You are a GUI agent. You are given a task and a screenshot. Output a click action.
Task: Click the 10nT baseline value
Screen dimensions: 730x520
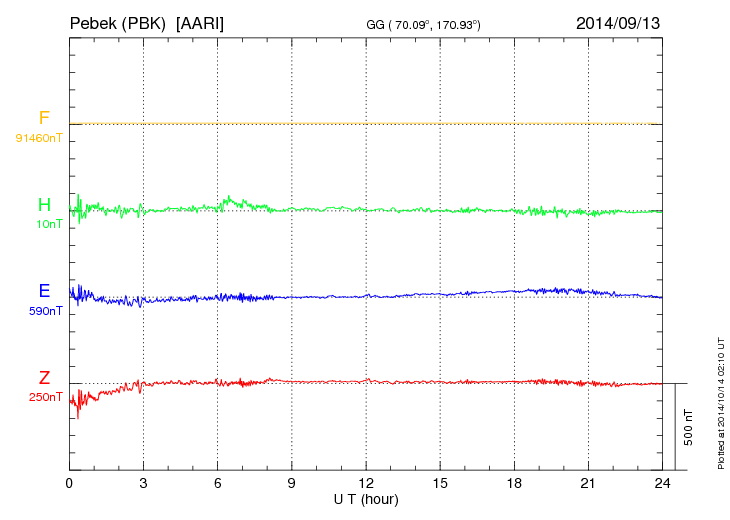click(49, 224)
